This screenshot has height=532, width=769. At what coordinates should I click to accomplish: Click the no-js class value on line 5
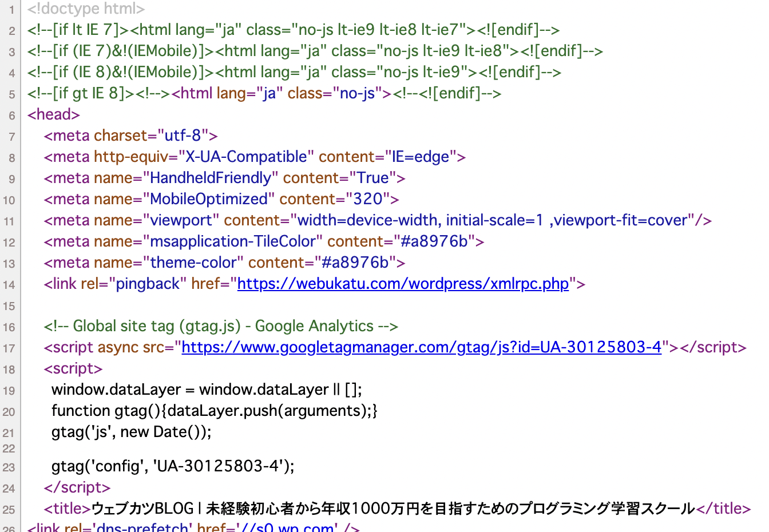coord(358,93)
